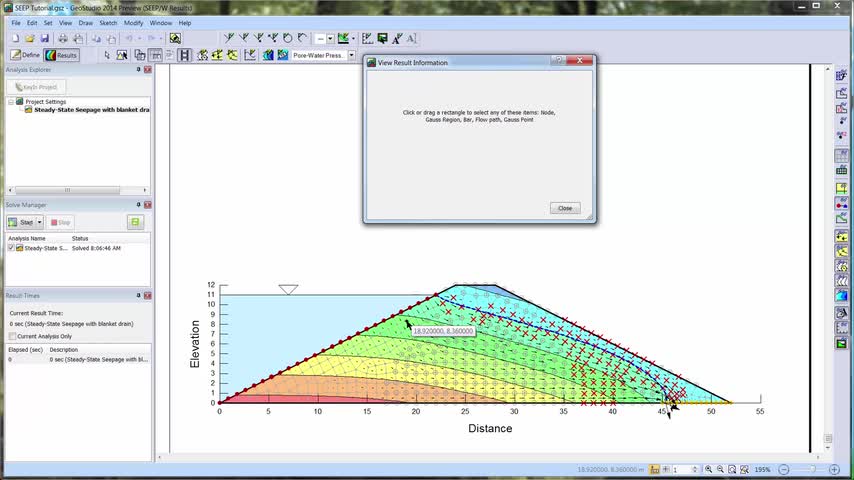Click the KeyIn analyses icon in top toolbar
The height and width of the screenshot is (480, 854).
point(175,38)
